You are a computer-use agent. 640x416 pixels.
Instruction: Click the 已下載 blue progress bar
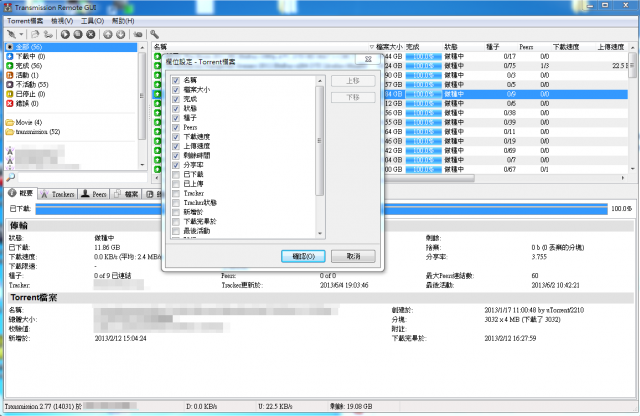[321, 209]
